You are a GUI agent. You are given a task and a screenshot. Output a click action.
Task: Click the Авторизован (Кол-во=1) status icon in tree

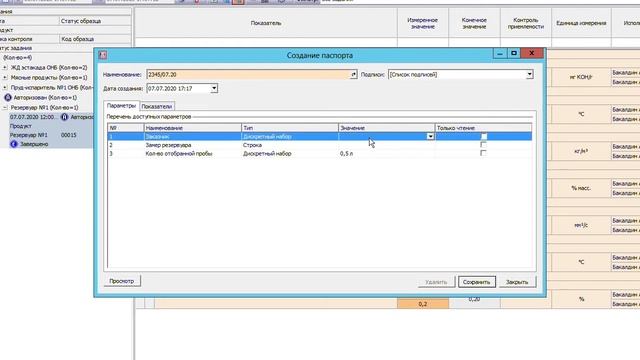coord(8,98)
